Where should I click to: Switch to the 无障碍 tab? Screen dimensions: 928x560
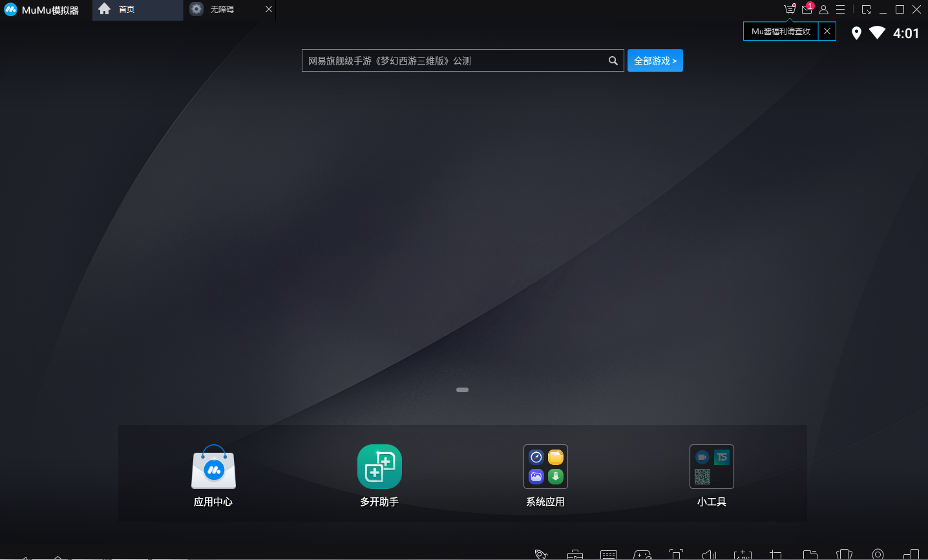(230, 10)
